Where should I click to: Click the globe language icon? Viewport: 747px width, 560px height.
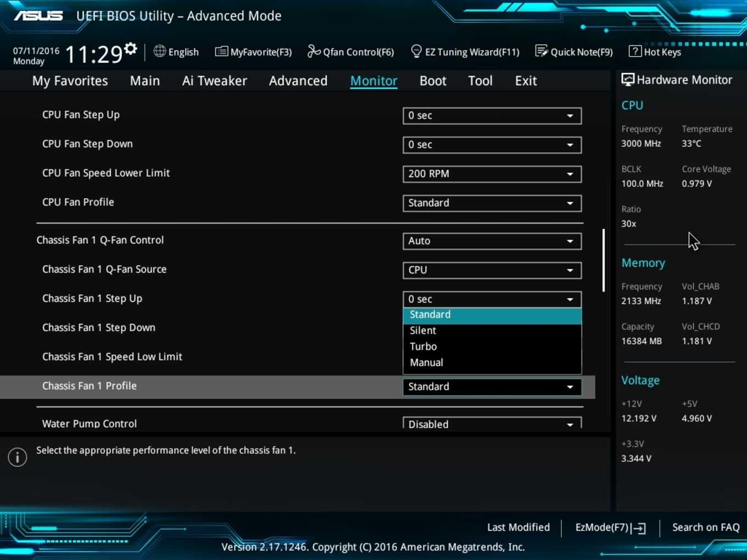click(159, 51)
